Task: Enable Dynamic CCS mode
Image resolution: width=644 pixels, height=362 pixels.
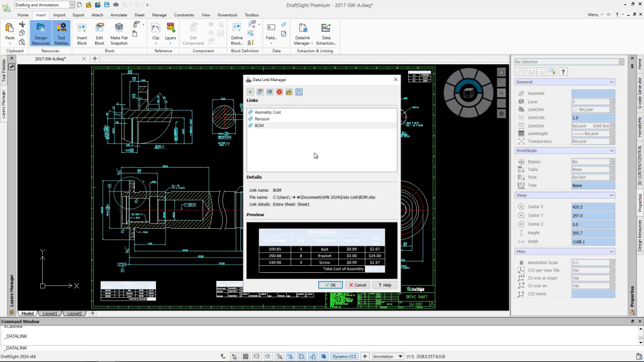Action: click(x=344, y=356)
